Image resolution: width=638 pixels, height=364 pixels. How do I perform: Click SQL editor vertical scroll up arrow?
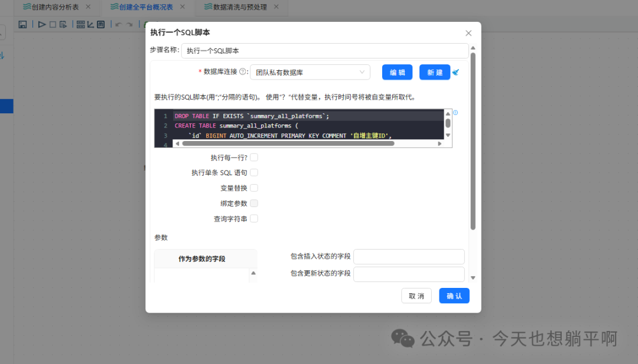(x=448, y=114)
